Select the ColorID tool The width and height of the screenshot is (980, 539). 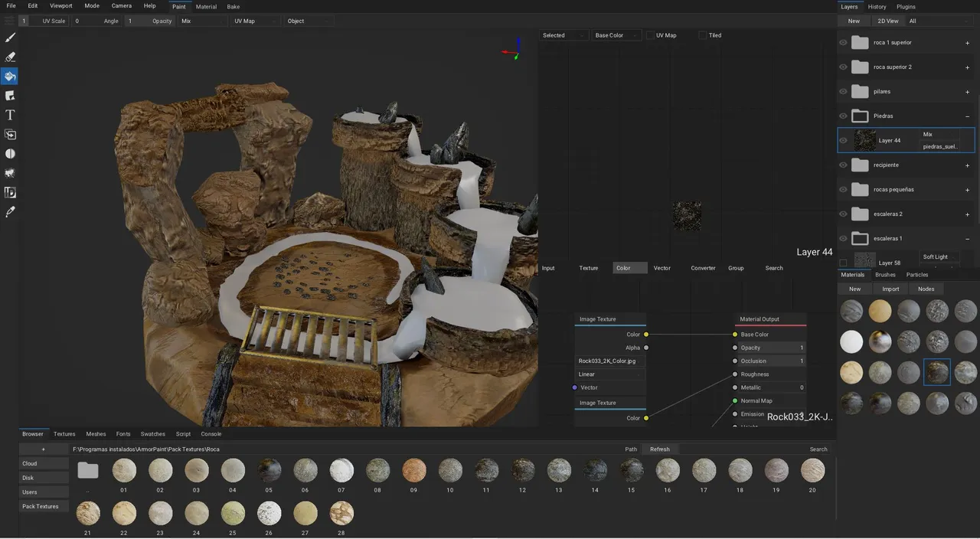10,193
